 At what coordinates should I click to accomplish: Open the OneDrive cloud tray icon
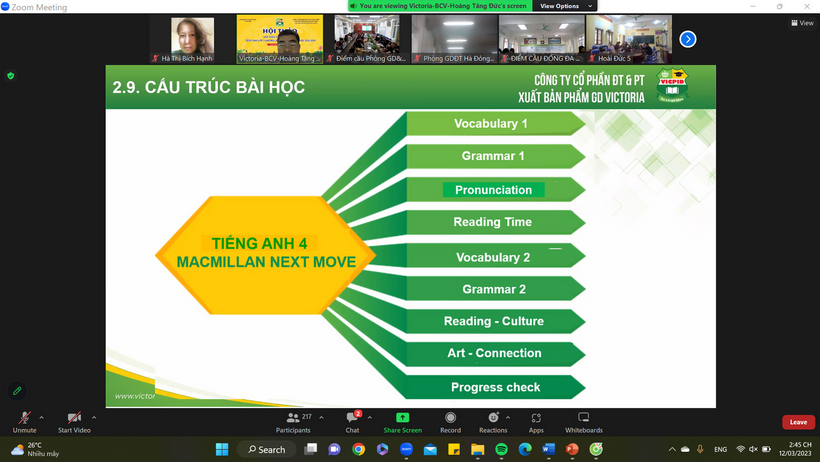point(685,449)
